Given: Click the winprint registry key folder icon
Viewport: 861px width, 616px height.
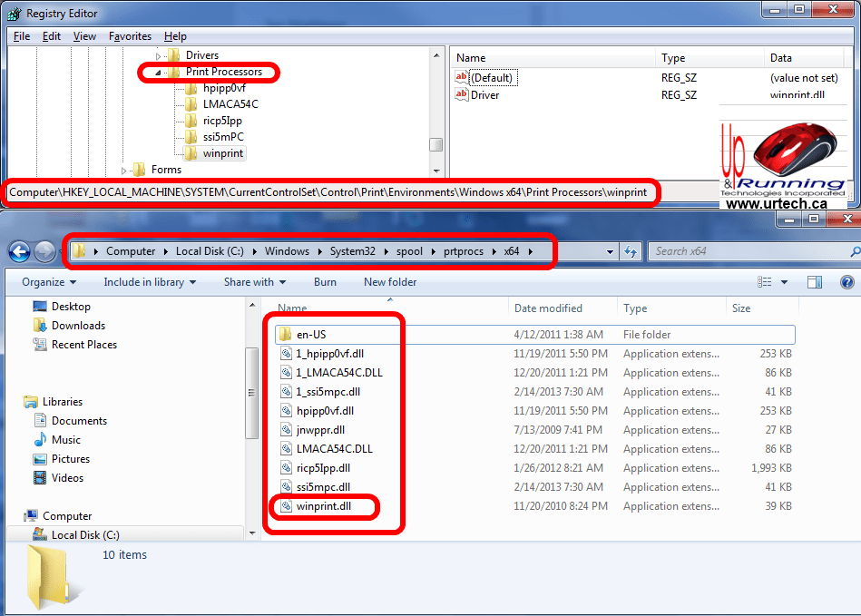Looking at the screenshot, I should [x=191, y=153].
